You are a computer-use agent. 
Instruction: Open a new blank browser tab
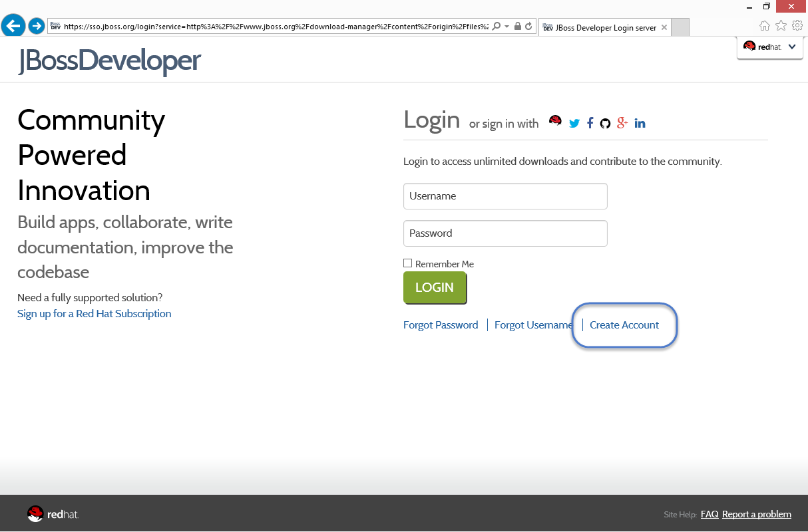[x=680, y=27]
